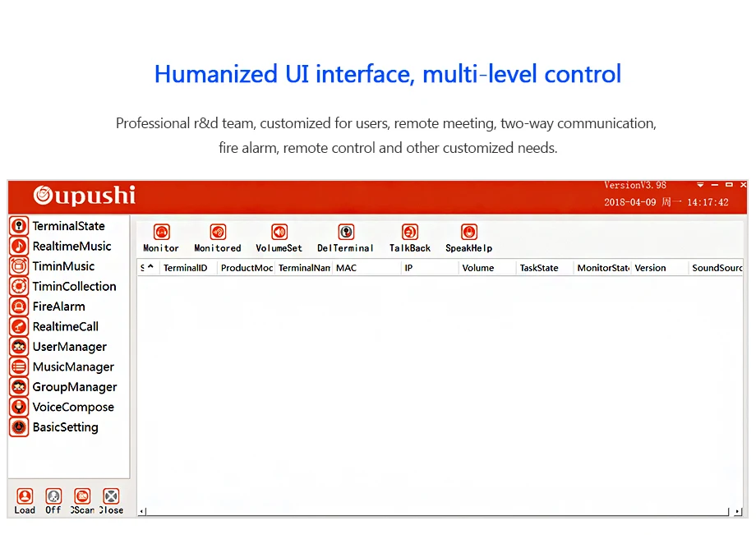This screenshot has height=535, width=756.
Task: Click the SpeakHelp microphone icon
Action: click(x=468, y=233)
